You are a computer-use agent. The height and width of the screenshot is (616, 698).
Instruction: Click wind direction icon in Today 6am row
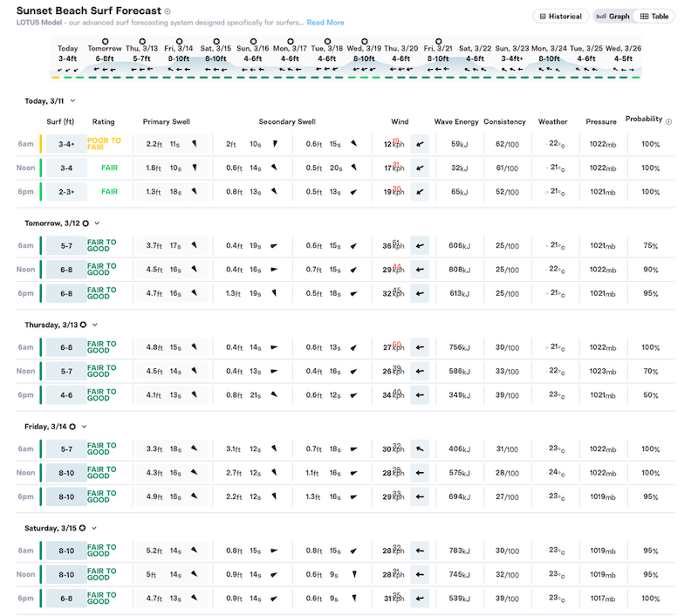coord(420,144)
